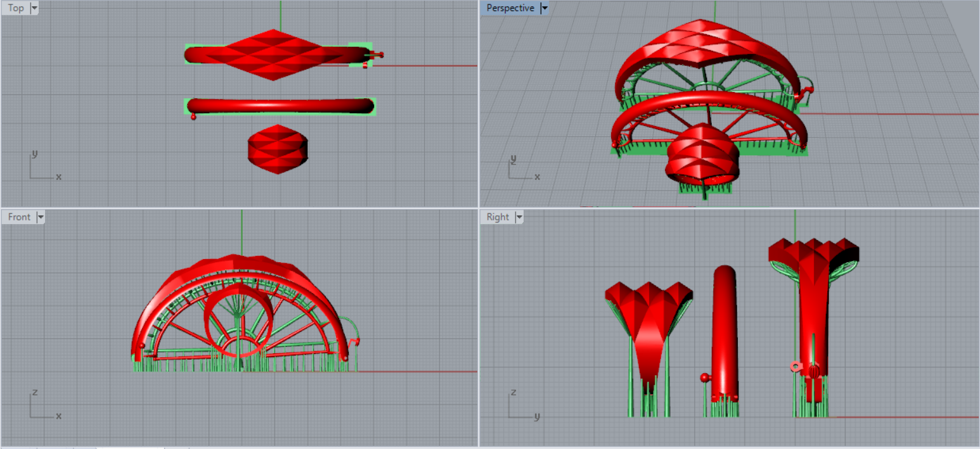Open the Perspective viewport dropdown arrow
Image resolution: width=980 pixels, height=449 pixels.
pos(544,8)
